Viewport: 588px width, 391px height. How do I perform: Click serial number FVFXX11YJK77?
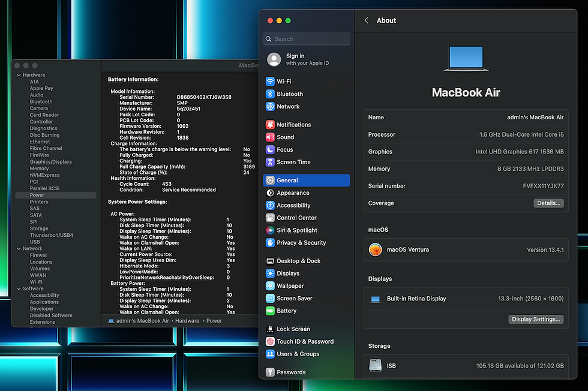[x=543, y=186]
